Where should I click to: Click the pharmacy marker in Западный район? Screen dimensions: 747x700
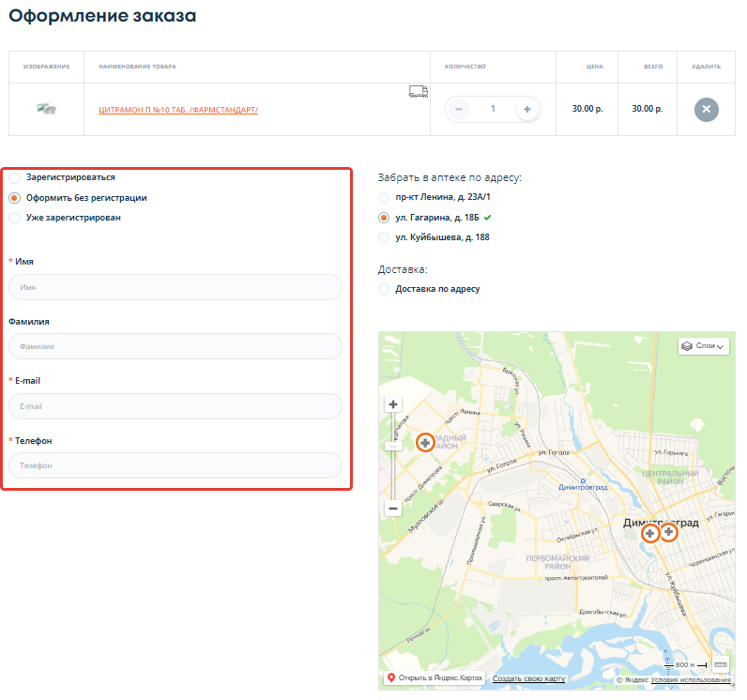(425, 442)
